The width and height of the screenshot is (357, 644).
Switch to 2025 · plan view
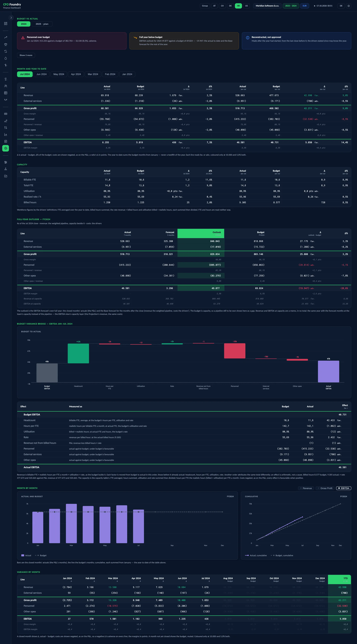pos(42,24)
